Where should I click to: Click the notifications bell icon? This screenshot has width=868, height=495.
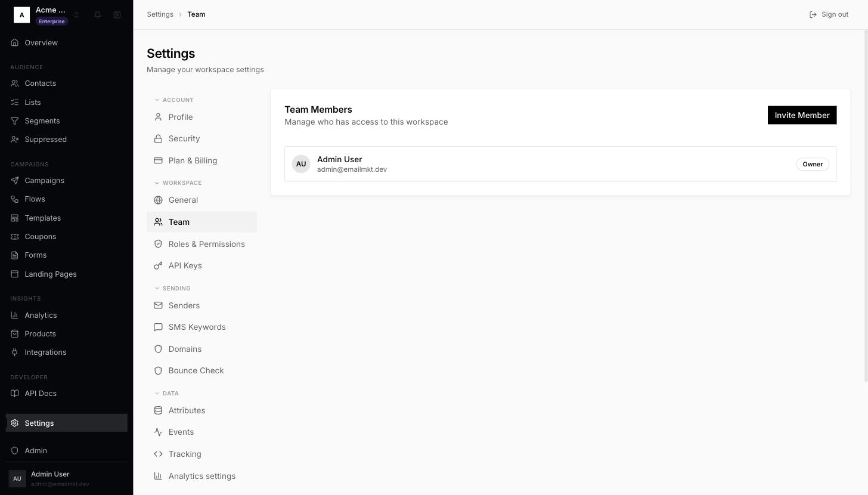coord(98,15)
